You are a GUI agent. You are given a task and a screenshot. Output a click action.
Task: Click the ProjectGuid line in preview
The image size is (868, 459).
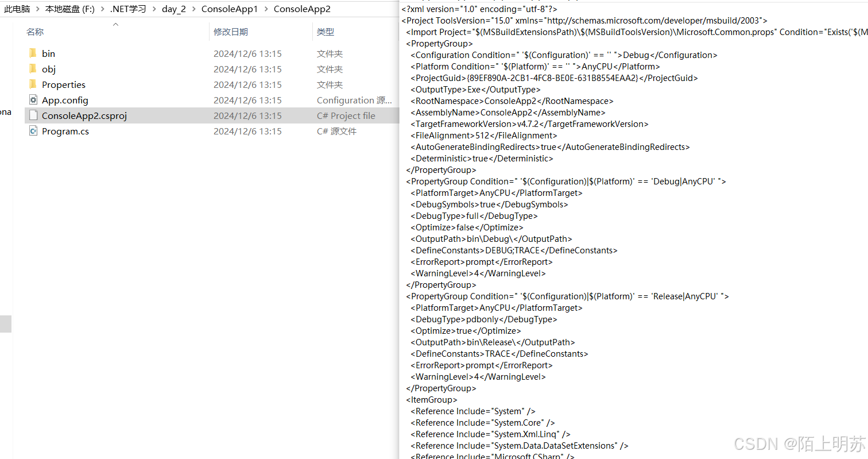[x=554, y=78]
